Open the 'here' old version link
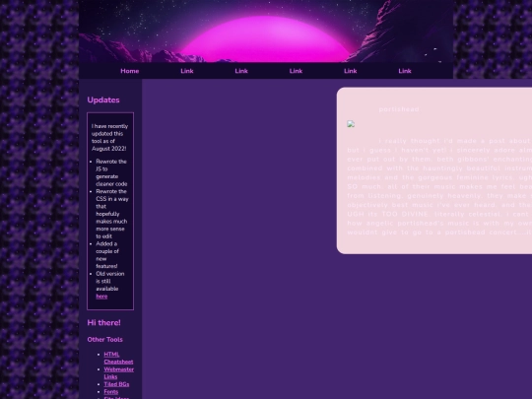Viewport: 532px width, 399px height. (x=101, y=297)
